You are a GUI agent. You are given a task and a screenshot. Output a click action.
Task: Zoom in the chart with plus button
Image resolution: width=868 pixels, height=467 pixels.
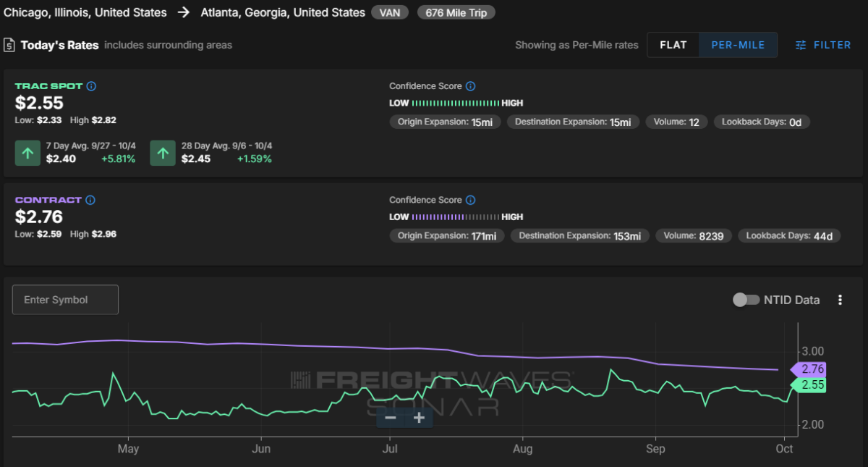coord(419,418)
